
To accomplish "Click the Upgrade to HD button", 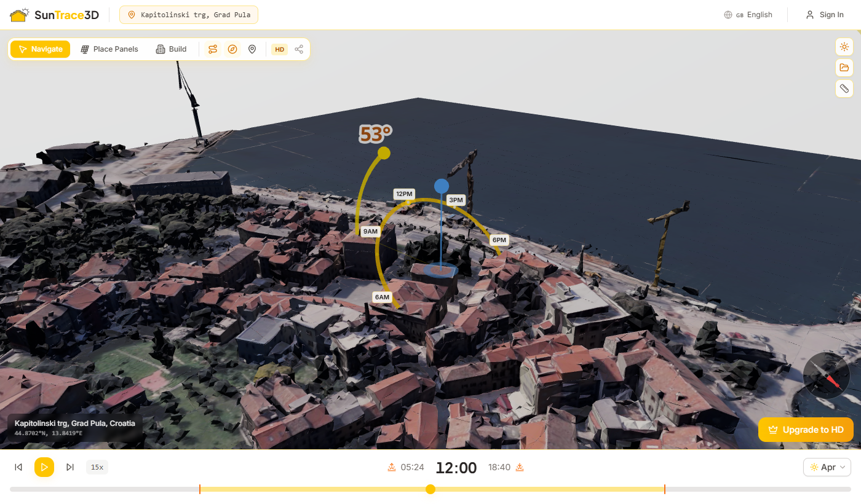I will click(x=806, y=430).
